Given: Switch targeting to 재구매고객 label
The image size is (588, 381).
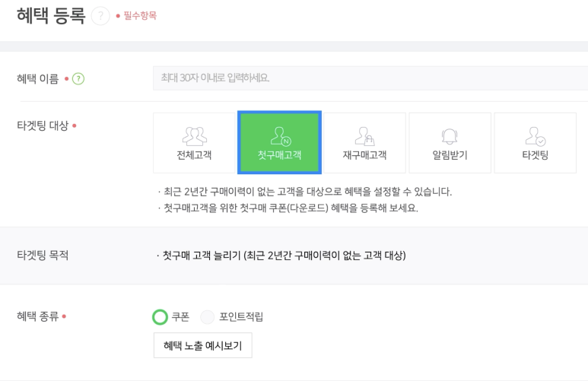Looking at the screenshot, I should point(364,155).
